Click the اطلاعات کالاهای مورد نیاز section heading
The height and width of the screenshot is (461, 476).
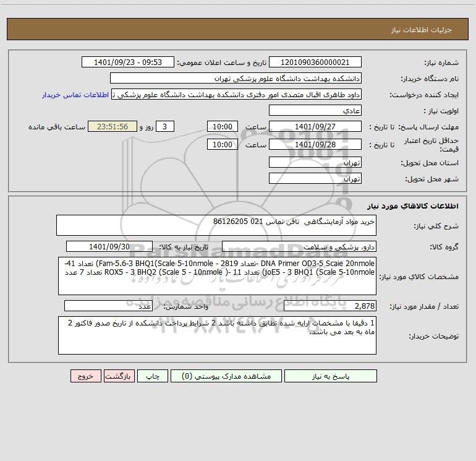(412, 205)
